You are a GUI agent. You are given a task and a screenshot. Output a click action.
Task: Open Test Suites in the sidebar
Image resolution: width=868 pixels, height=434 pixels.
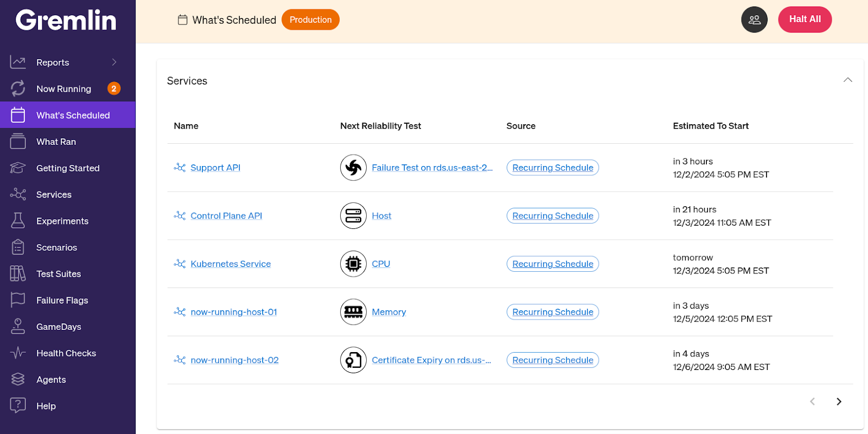68,273
